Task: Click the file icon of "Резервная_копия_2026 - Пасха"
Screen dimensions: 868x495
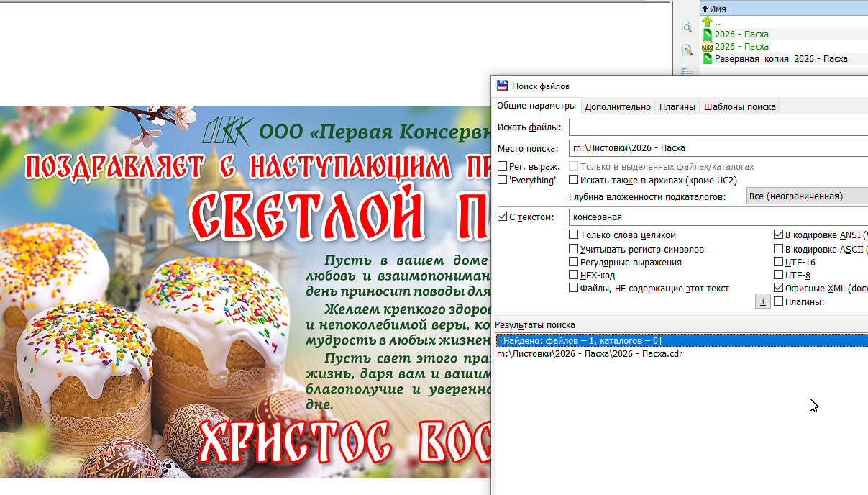Action: (x=707, y=58)
